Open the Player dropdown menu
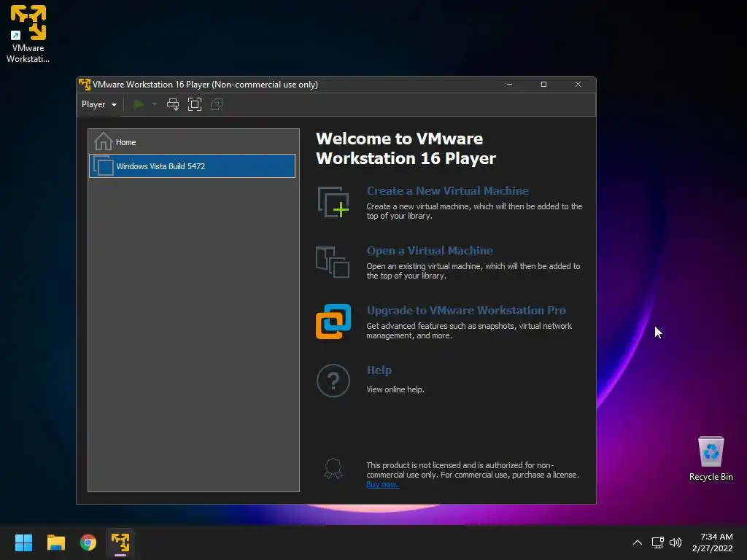This screenshot has width=747, height=560. [x=99, y=104]
